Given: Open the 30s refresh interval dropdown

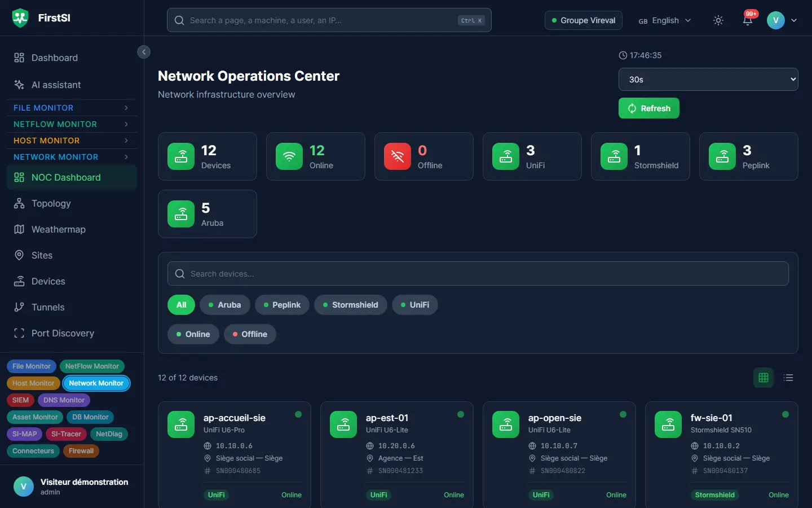Looking at the screenshot, I should [x=708, y=80].
